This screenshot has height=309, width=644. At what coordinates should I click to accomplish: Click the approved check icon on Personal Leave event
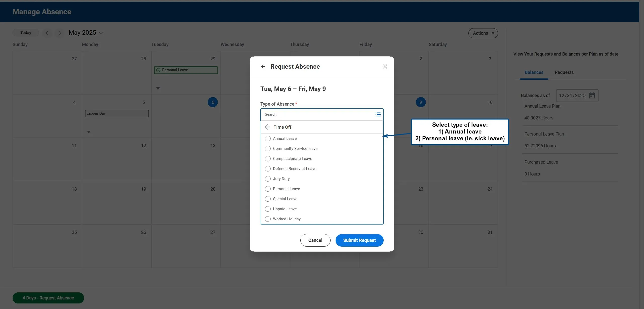point(158,70)
